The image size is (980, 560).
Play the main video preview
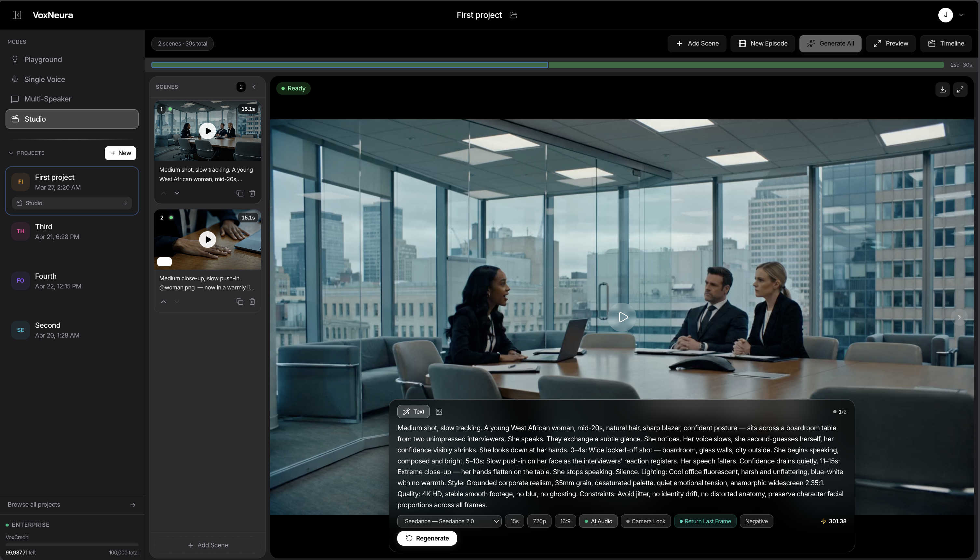click(x=622, y=317)
